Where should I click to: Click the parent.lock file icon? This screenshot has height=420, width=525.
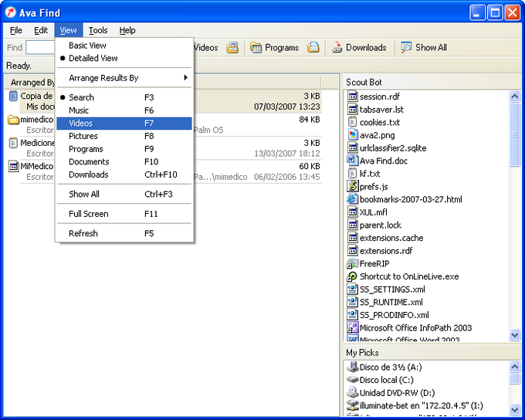tap(352, 225)
